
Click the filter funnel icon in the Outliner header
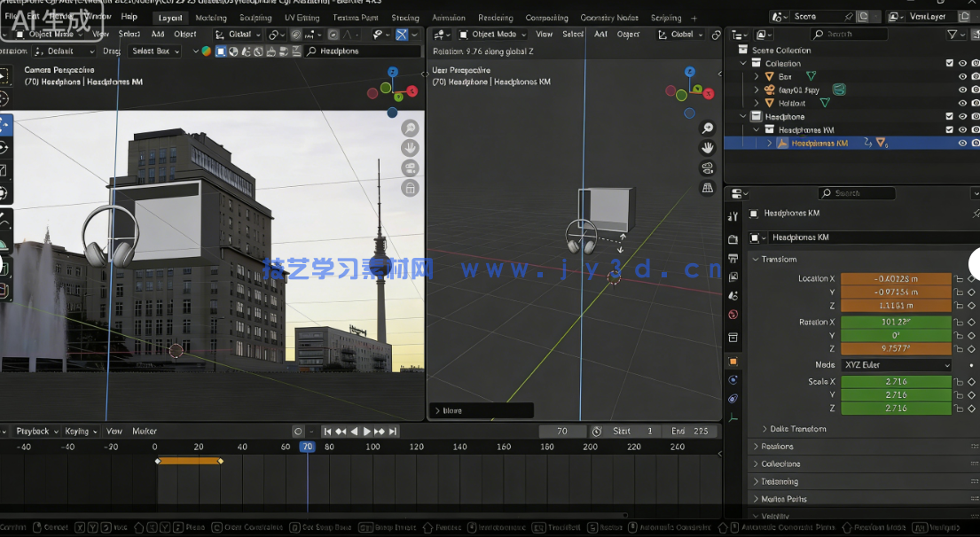pos(950,33)
